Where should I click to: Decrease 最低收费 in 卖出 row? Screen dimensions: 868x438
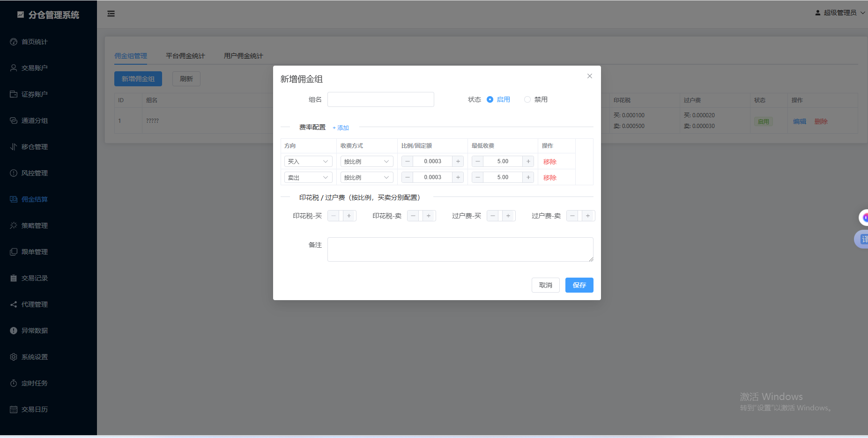[478, 177]
